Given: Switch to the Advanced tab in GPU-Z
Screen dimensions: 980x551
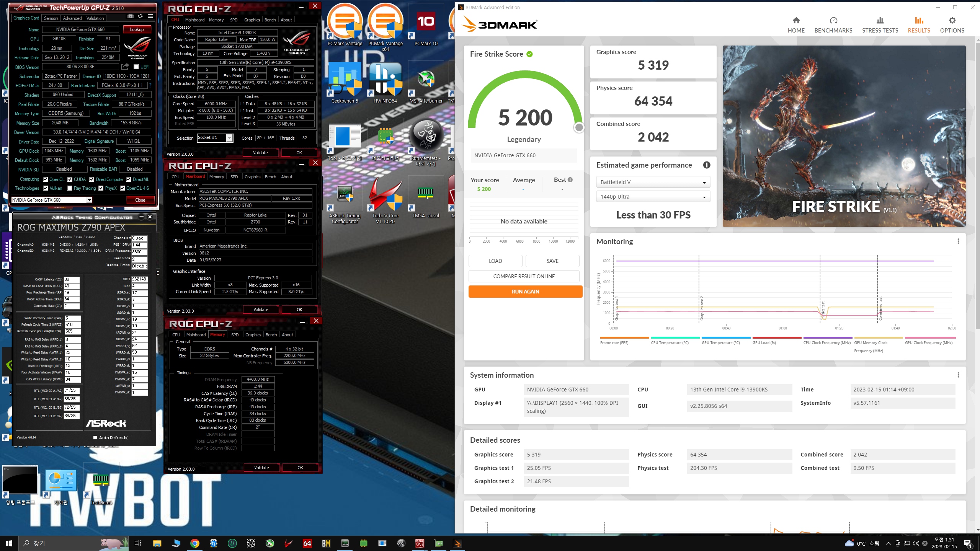Looking at the screenshot, I should [x=72, y=18].
